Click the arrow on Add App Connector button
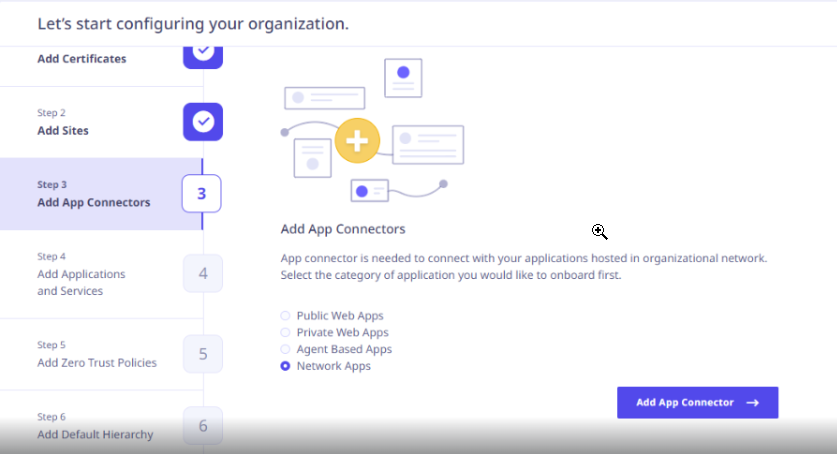837x454 pixels. 753,403
